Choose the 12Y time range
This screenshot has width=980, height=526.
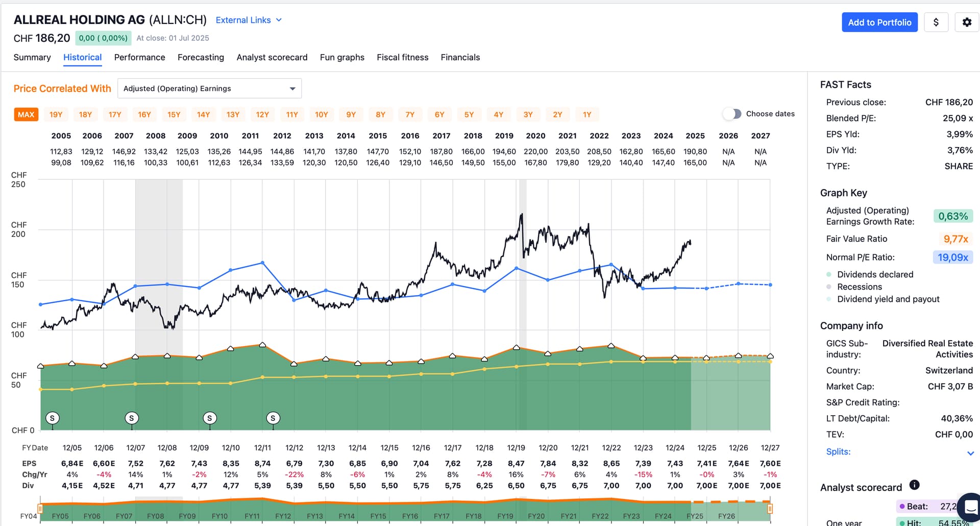click(x=262, y=114)
